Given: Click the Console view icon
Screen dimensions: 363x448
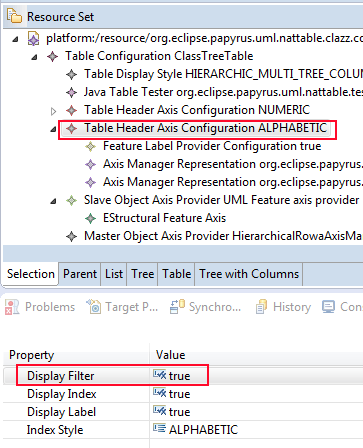Looking at the screenshot, I should [328, 307].
